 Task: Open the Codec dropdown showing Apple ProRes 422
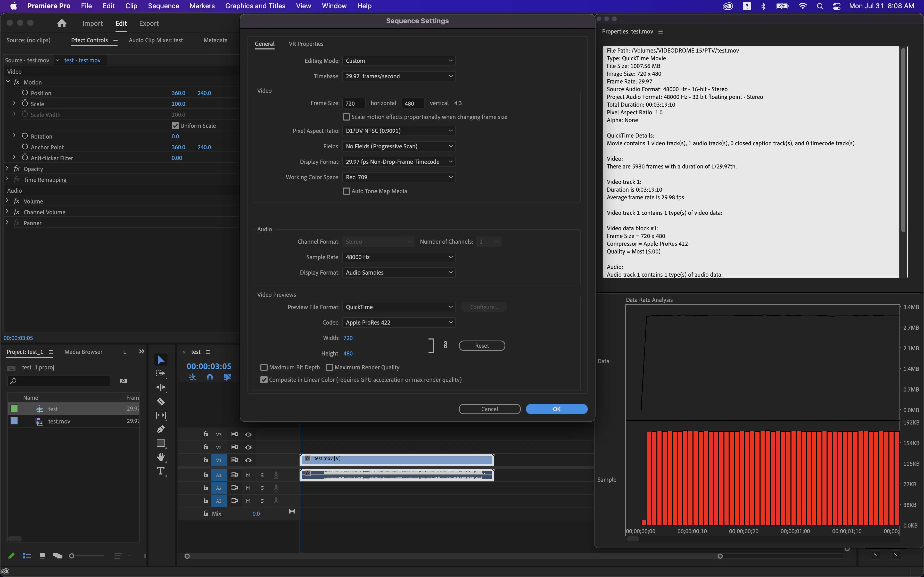tap(398, 323)
